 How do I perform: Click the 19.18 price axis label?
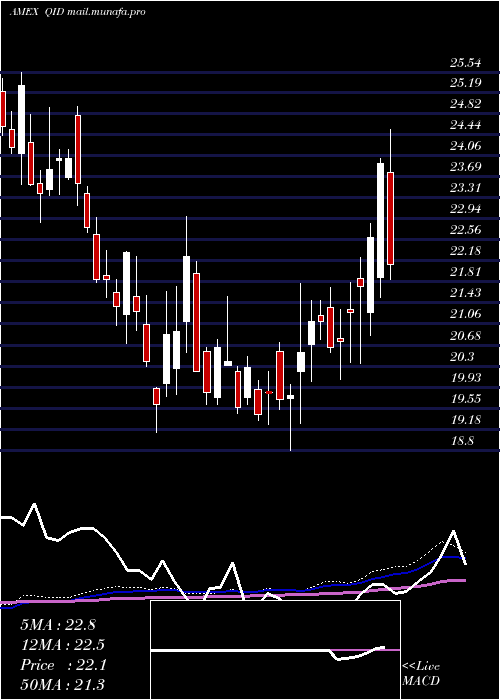pos(465,420)
